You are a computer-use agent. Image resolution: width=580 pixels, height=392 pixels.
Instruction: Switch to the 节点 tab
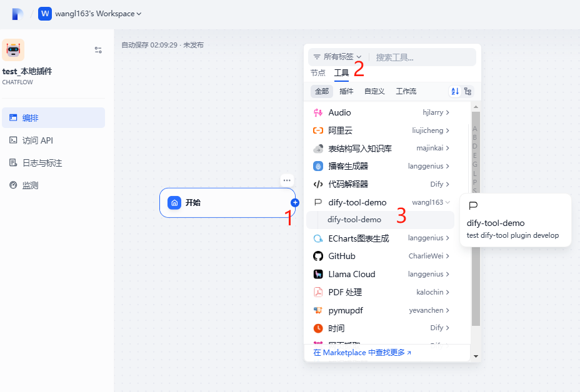(x=317, y=73)
